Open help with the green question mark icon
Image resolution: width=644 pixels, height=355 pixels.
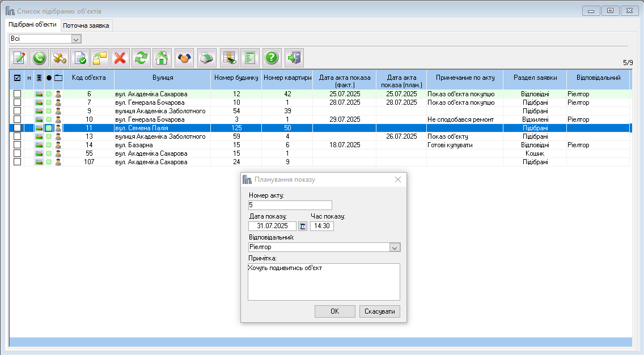[x=272, y=57]
